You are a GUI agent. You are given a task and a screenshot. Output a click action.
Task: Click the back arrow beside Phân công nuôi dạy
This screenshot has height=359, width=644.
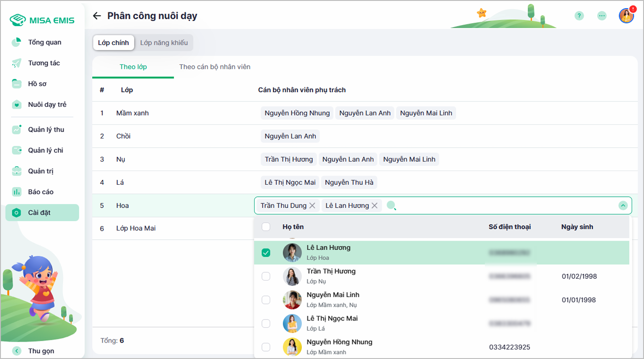point(97,16)
